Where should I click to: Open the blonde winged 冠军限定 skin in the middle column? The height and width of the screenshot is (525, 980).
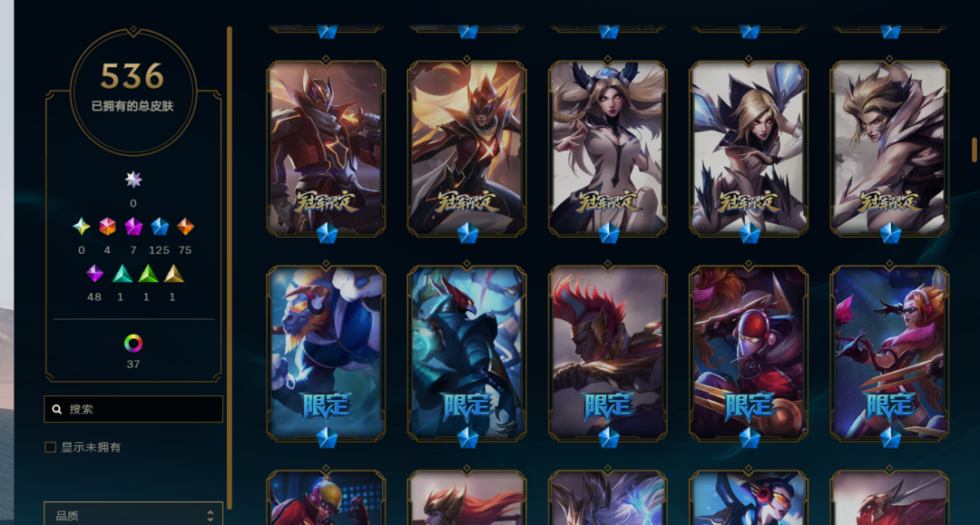(x=607, y=148)
